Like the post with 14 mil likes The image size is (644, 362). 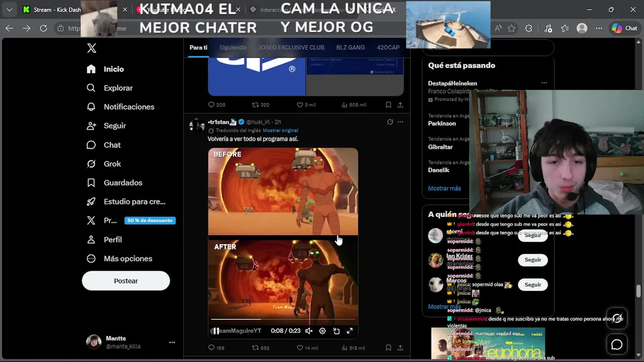tap(299, 347)
